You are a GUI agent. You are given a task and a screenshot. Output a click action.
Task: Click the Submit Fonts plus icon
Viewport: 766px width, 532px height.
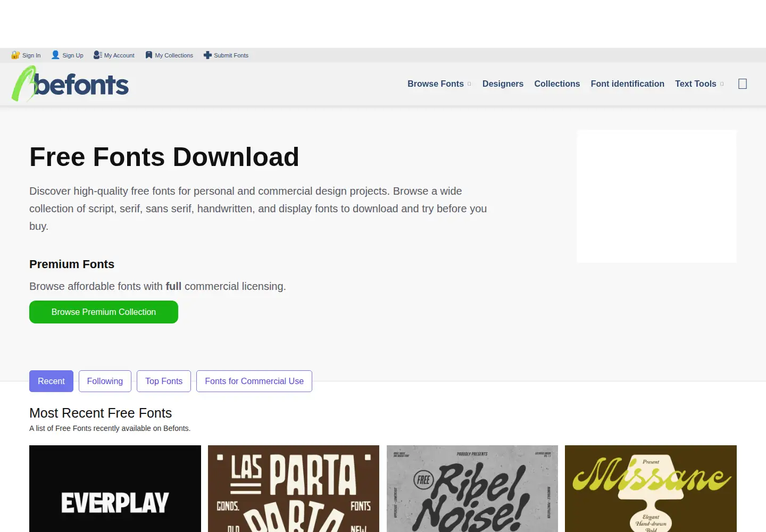tap(207, 55)
